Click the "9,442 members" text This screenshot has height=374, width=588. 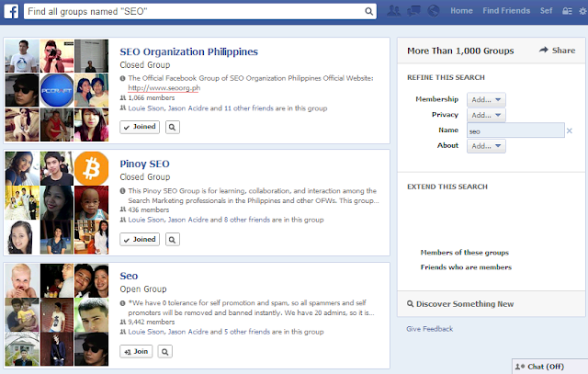(151, 322)
